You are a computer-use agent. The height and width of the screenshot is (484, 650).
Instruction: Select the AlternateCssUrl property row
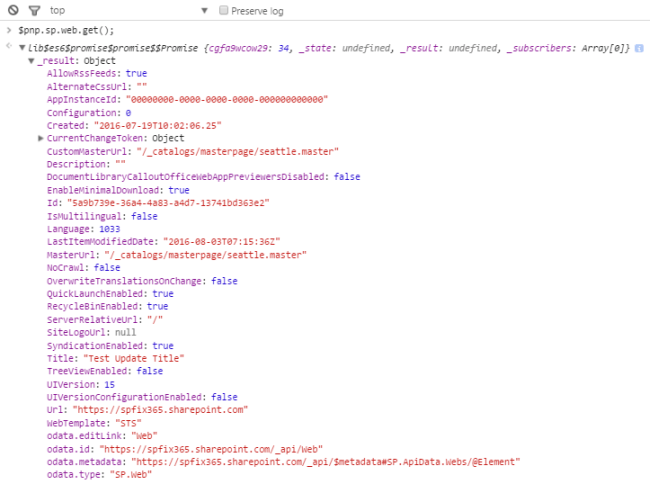click(x=97, y=87)
